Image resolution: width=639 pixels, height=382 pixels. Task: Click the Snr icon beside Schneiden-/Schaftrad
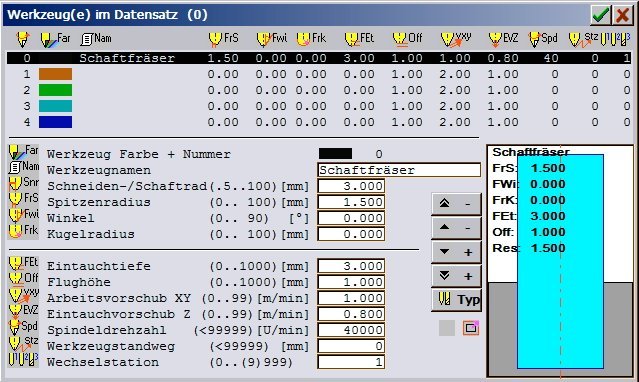pos(24,183)
